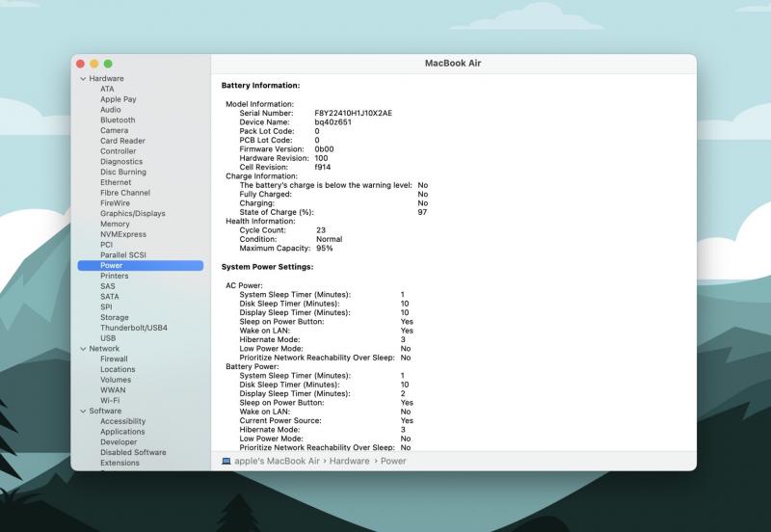The width and height of the screenshot is (771, 532).
Task: Click Hardware in the path bar
Action: (x=349, y=462)
